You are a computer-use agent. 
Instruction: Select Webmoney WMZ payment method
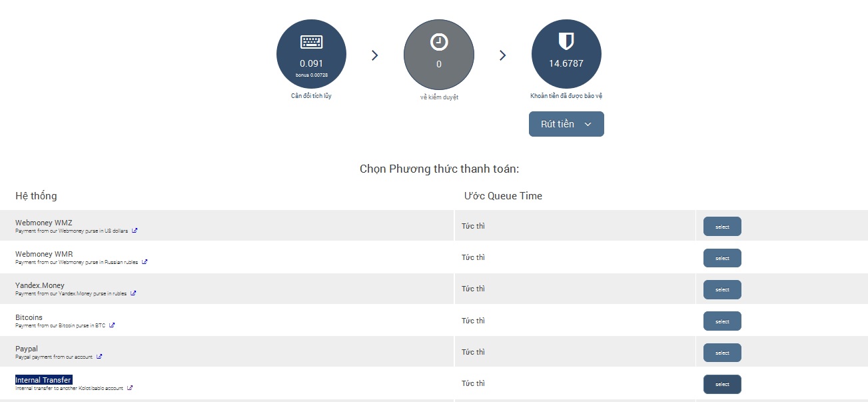pos(722,227)
